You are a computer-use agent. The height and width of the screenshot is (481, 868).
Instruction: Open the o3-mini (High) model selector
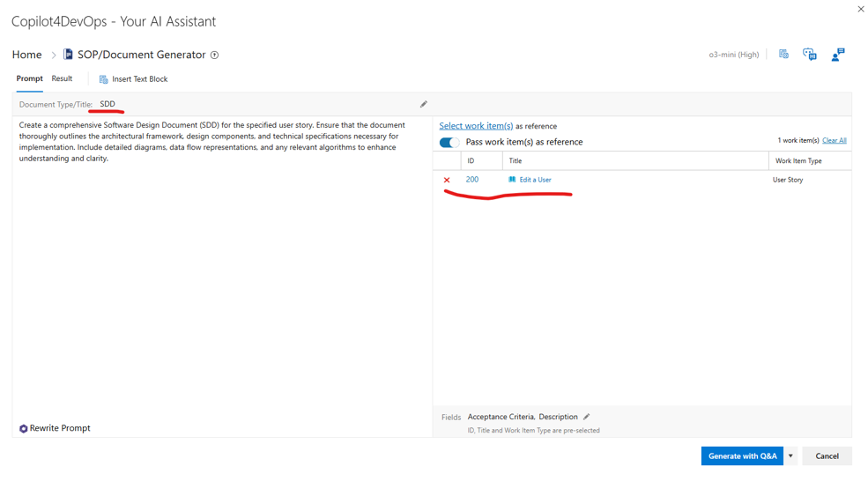pos(733,55)
